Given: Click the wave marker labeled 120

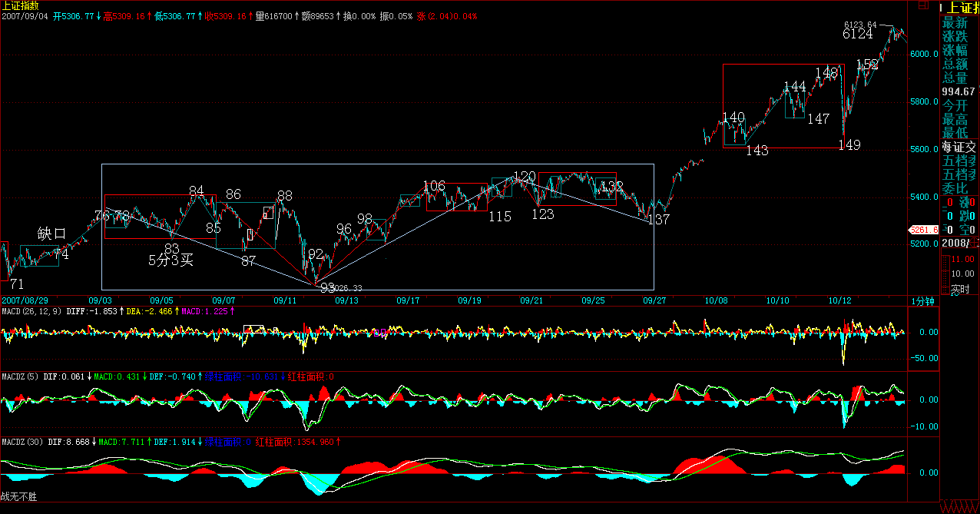Looking at the screenshot, I should click(524, 177).
